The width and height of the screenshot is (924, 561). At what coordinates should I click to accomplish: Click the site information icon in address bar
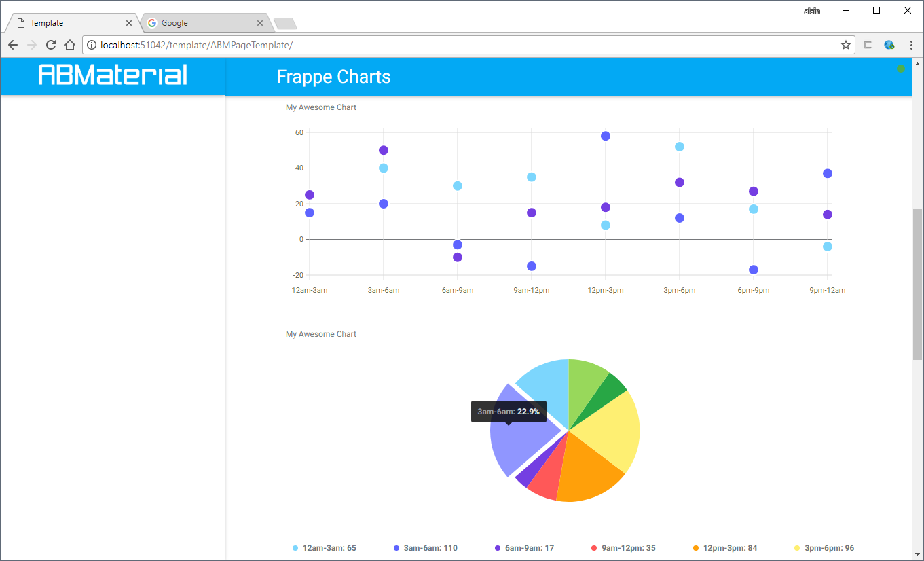[92, 46]
